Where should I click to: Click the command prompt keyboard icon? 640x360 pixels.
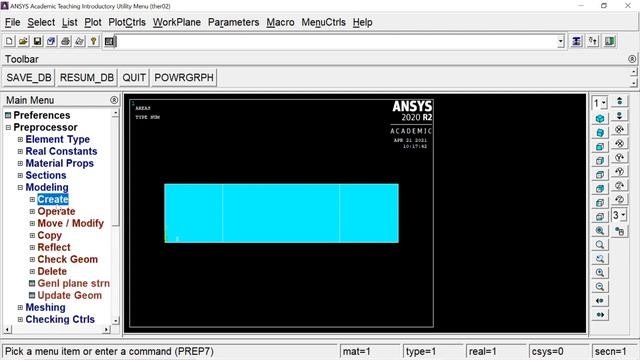click(x=109, y=41)
